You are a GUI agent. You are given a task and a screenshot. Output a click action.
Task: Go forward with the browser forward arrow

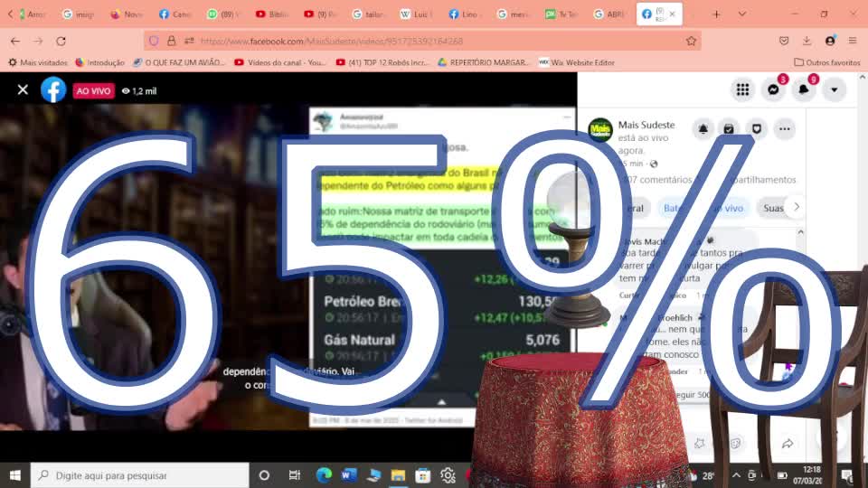coord(38,41)
